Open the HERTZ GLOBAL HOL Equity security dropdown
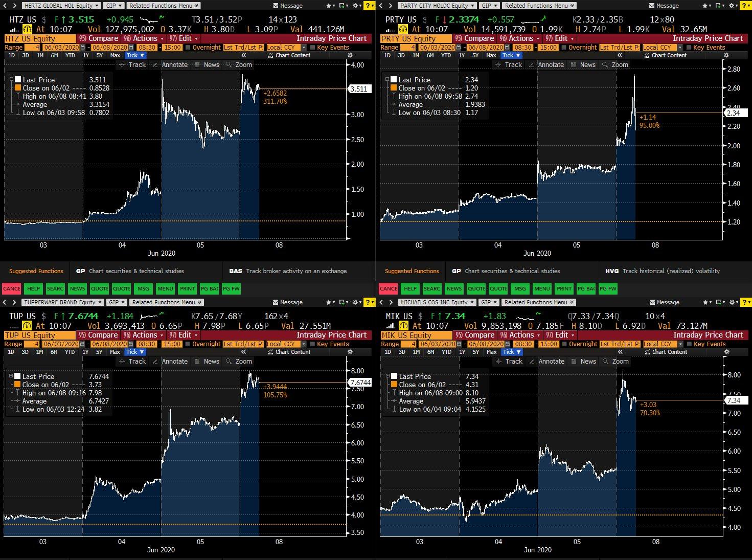Image resolution: width=752 pixels, height=560 pixels. point(60,6)
